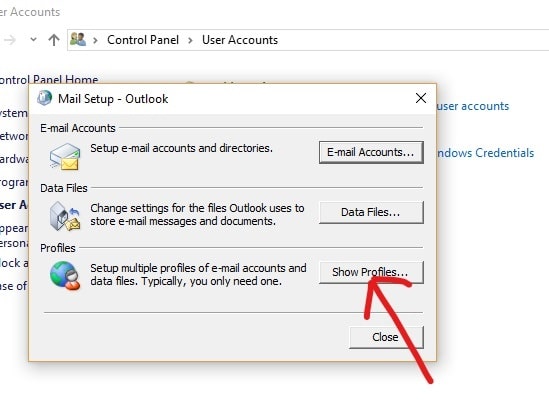Open the user accounts link behind dialog

(x=473, y=106)
